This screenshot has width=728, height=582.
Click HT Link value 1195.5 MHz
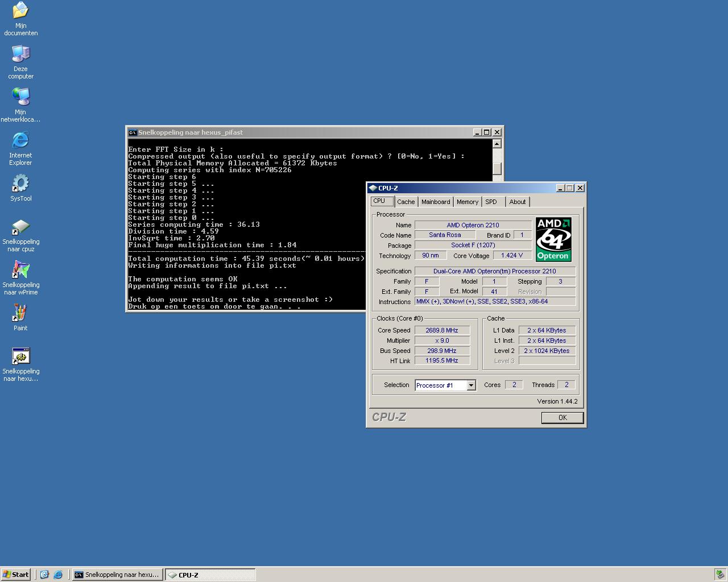442,360
